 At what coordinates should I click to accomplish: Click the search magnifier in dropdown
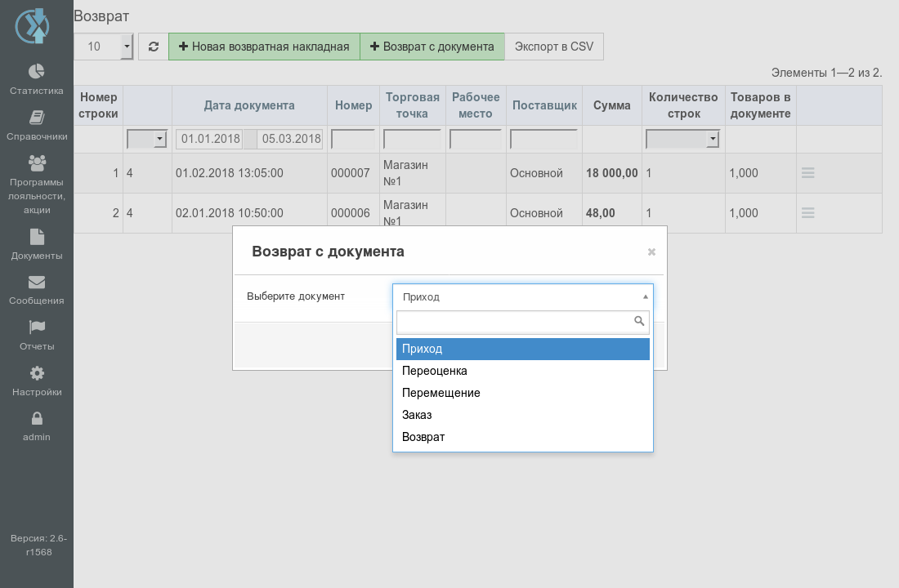tap(639, 321)
